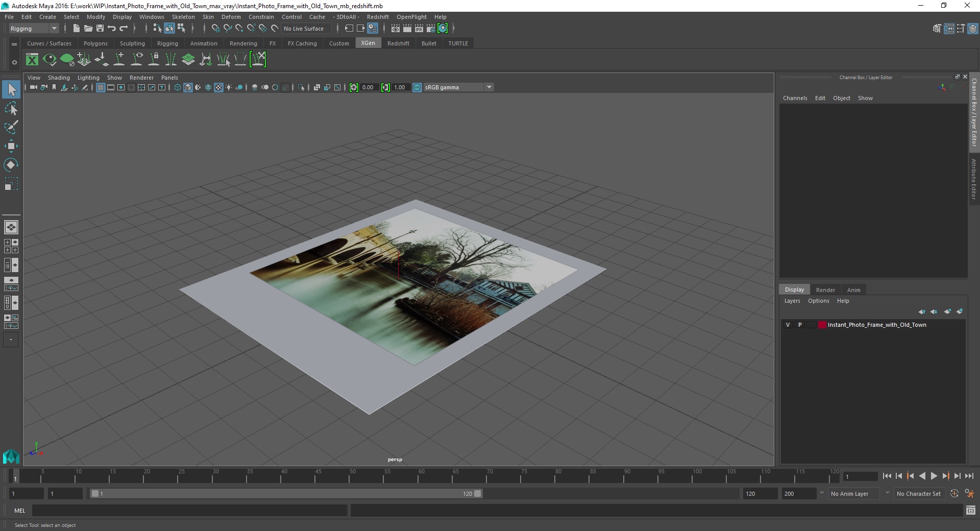980x531 pixels.
Task: Toggle film gate display in viewport
Action: coord(111,87)
